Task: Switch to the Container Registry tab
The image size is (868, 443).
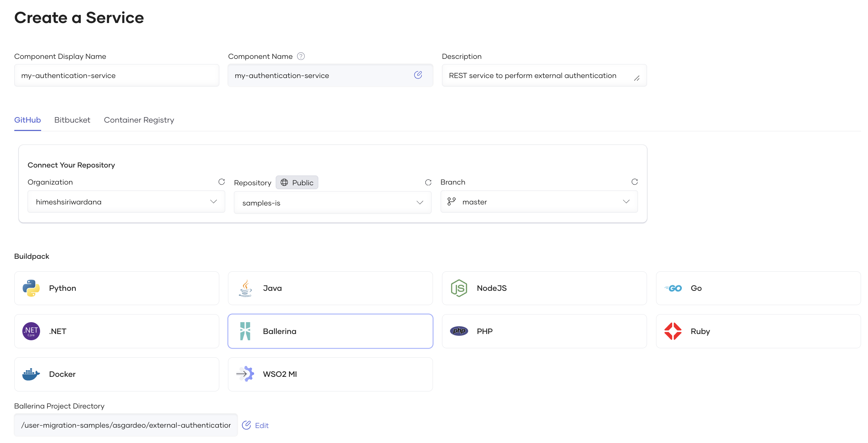Action: 139,120
